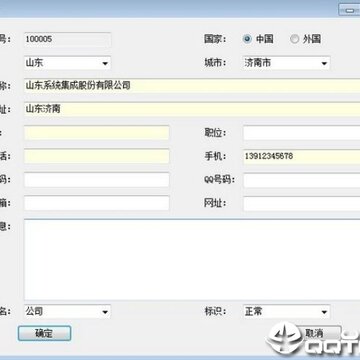Click the 确定 button
Viewport: 360px width, 360px height.
tap(44, 333)
